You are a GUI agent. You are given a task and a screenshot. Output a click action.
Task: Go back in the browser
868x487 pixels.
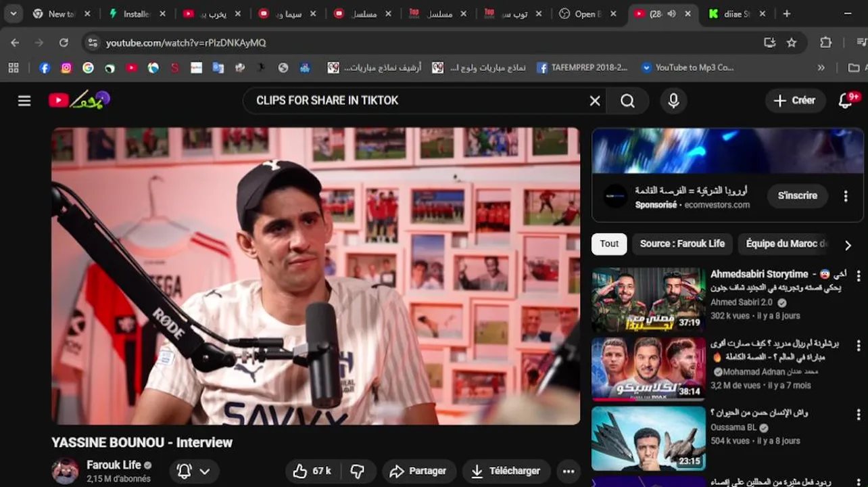pyautogui.click(x=15, y=43)
